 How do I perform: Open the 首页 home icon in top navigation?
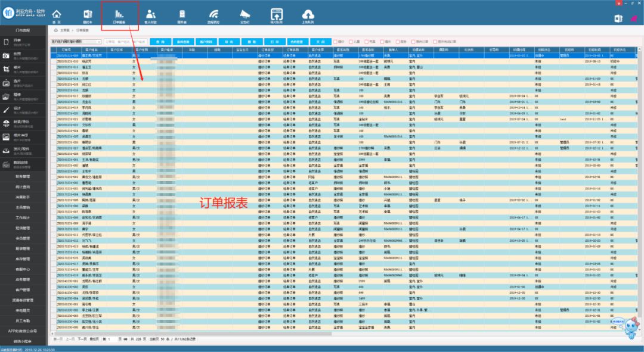coord(56,15)
